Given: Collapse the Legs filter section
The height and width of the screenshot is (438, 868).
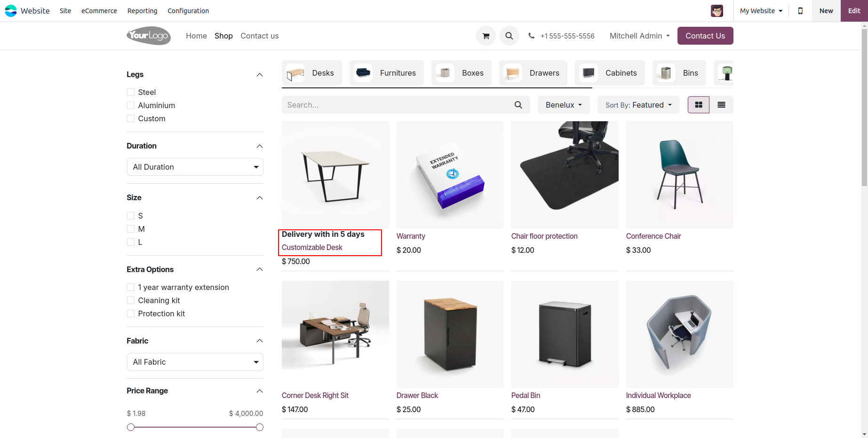Looking at the screenshot, I should point(259,75).
